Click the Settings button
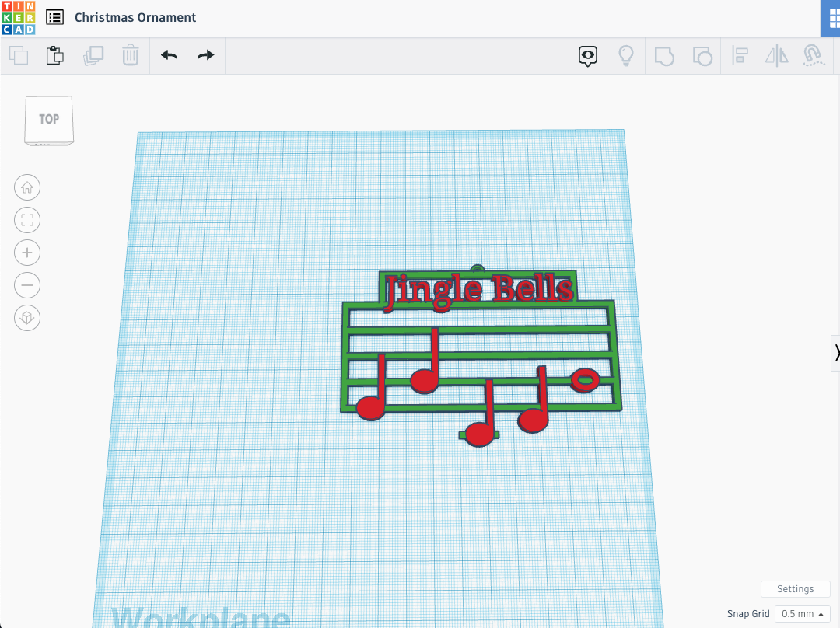 click(795, 589)
